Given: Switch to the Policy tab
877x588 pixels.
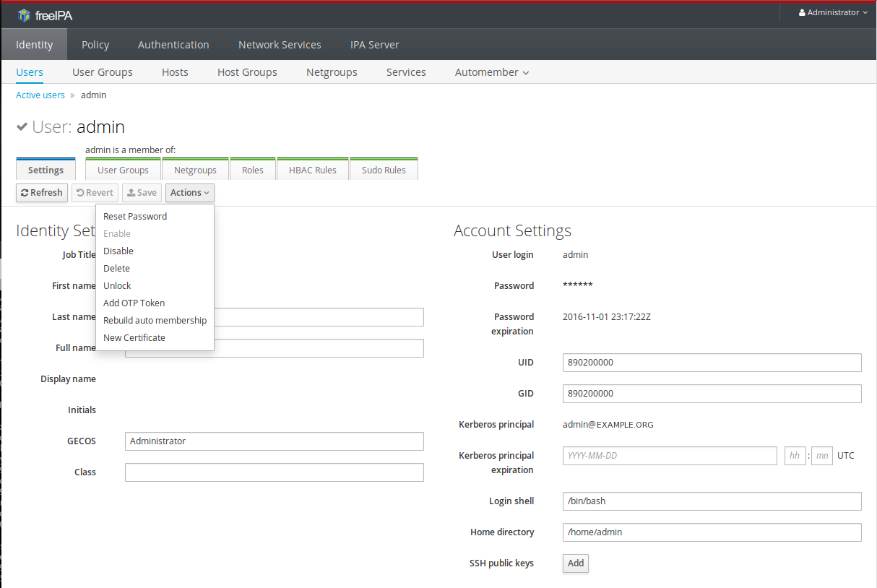Looking at the screenshot, I should tap(95, 45).
